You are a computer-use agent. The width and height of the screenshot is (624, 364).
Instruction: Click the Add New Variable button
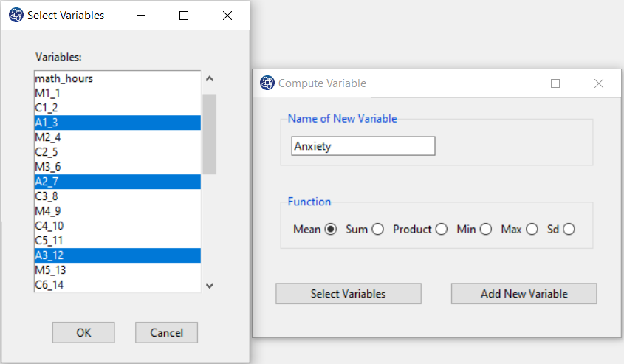pyautogui.click(x=524, y=294)
